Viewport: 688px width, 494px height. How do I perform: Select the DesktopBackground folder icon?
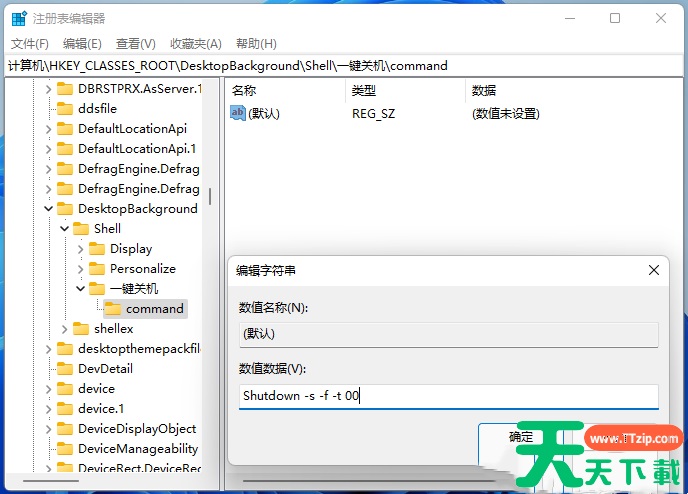click(65, 209)
